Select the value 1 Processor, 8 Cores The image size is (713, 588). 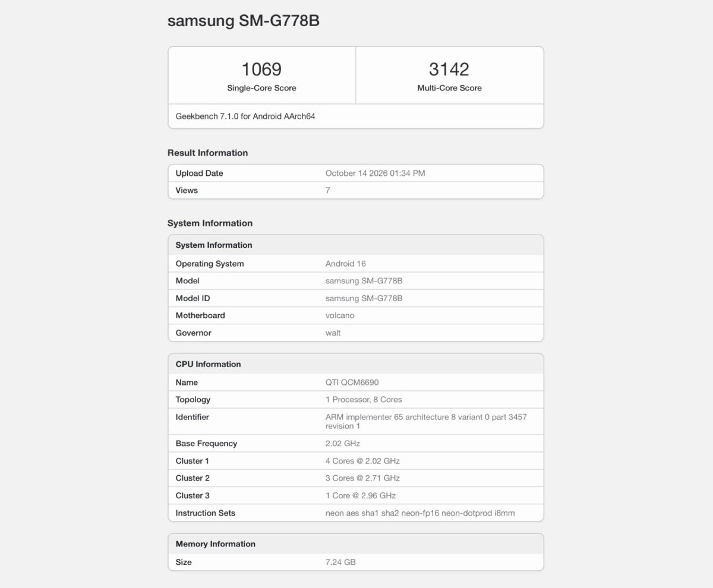[364, 400]
